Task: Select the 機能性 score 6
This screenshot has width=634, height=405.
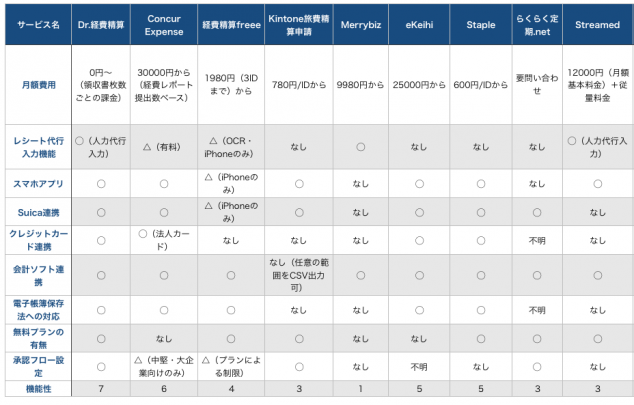Action: click(x=164, y=389)
